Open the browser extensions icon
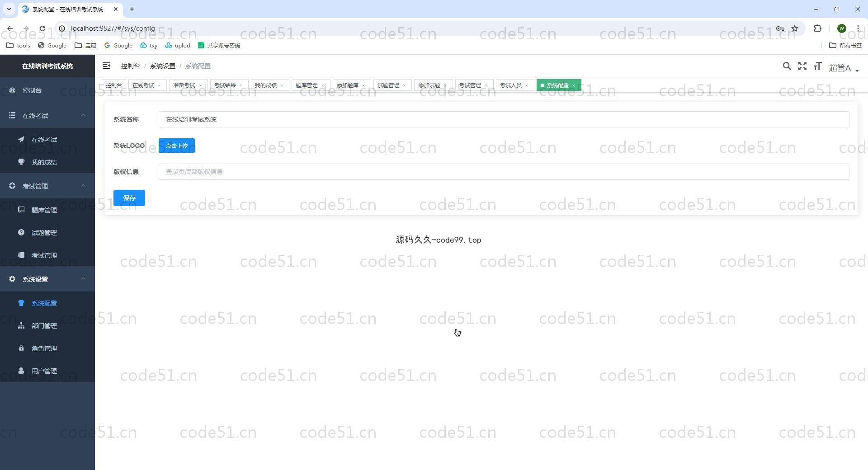This screenshot has height=470, width=868. pos(817,28)
